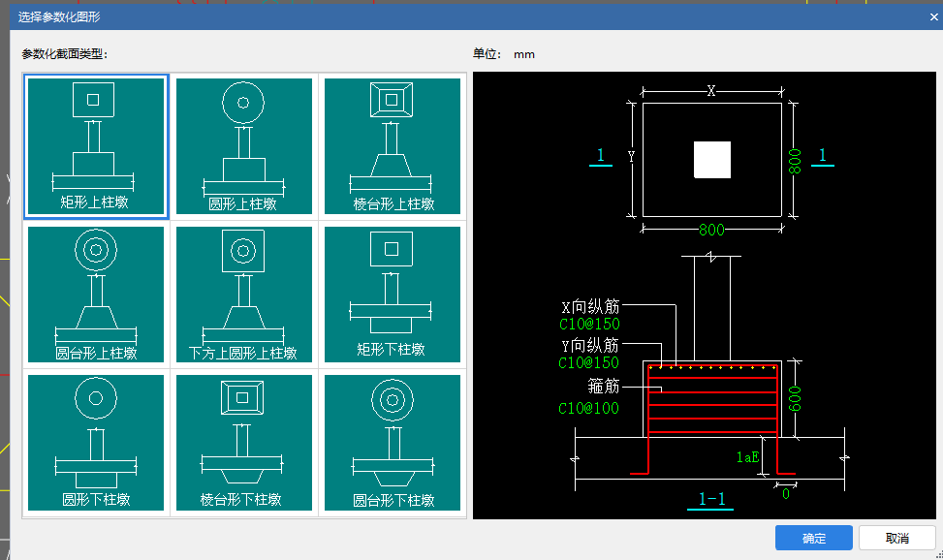Screen dimensions: 943x560
Task: Edit the Y dimension value 800
Action: click(795, 161)
